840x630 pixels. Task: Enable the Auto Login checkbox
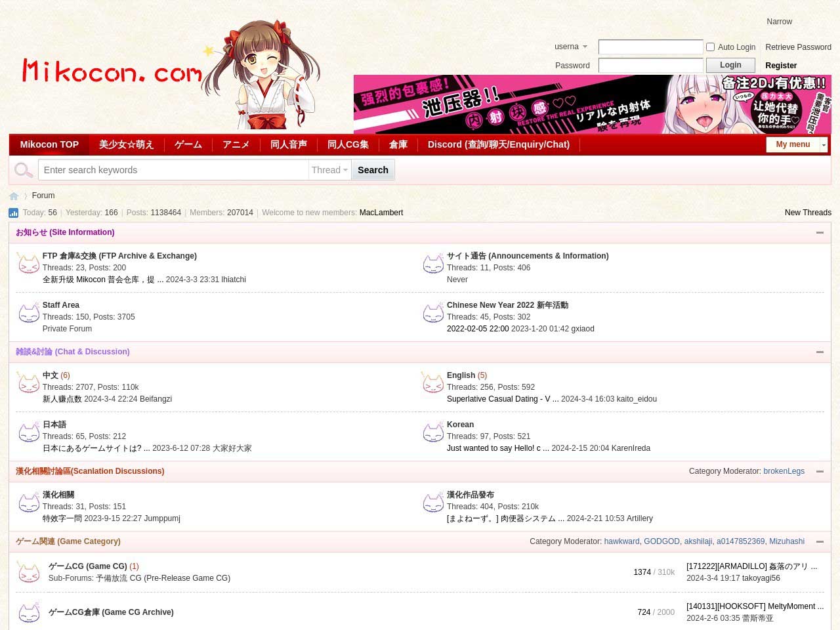click(x=710, y=47)
